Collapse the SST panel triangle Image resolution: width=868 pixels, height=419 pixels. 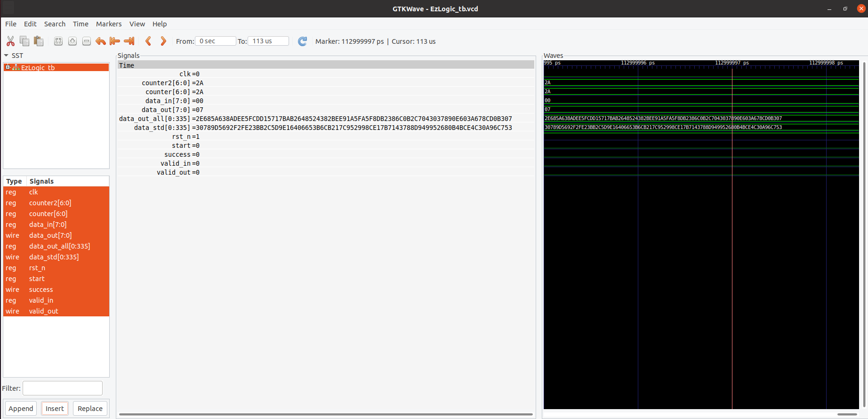pos(7,56)
